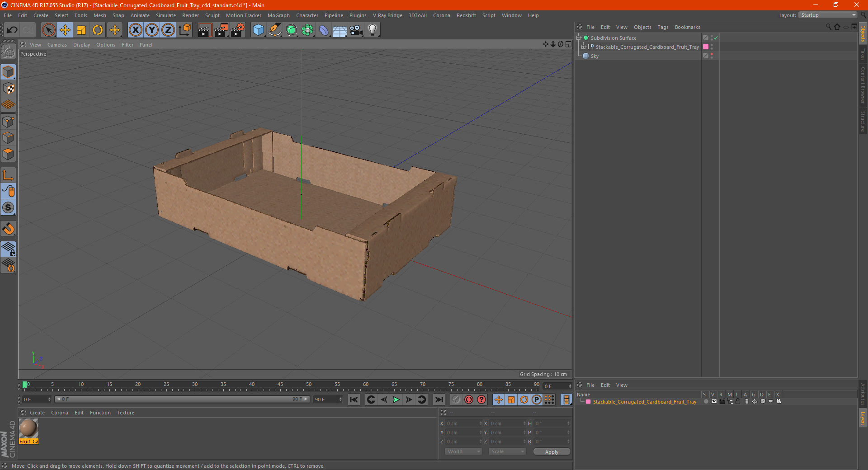The height and width of the screenshot is (470, 868).
Task: Add a Cube primitive object
Action: point(258,30)
